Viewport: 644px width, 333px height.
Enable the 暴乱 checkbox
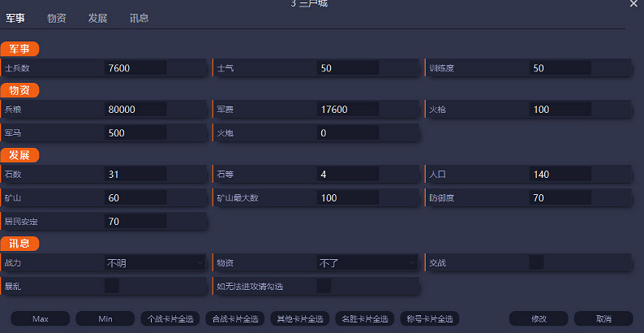pos(112,285)
